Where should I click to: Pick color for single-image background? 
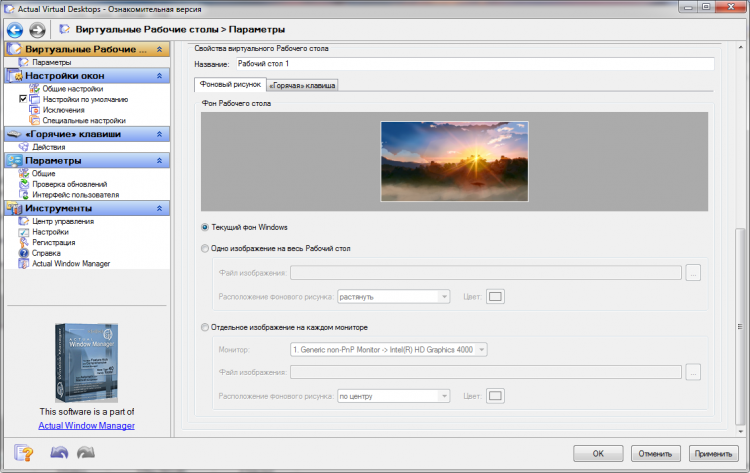click(495, 297)
